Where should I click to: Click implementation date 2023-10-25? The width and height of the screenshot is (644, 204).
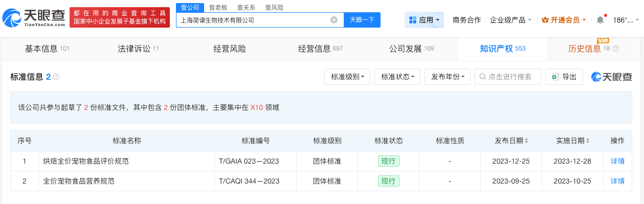(572, 181)
